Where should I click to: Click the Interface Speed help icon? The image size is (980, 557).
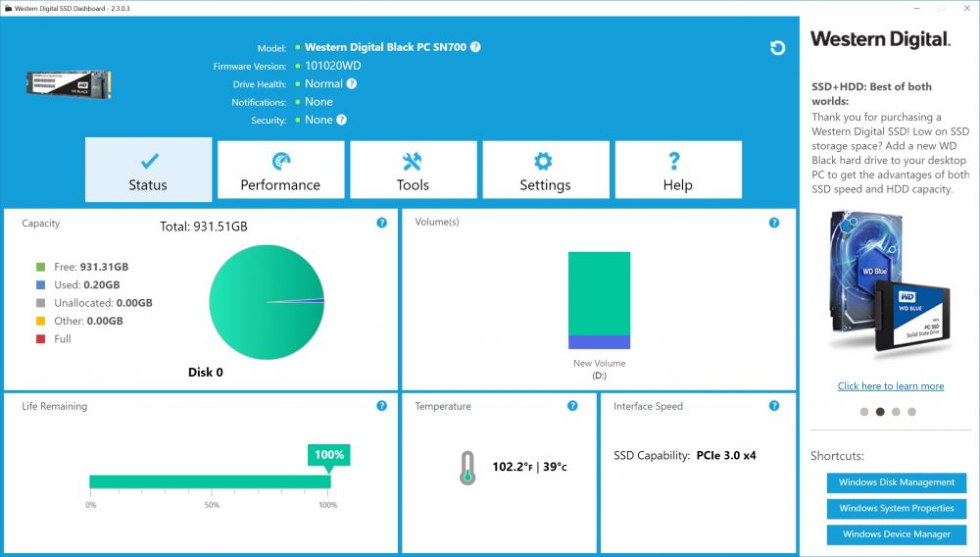(774, 406)
